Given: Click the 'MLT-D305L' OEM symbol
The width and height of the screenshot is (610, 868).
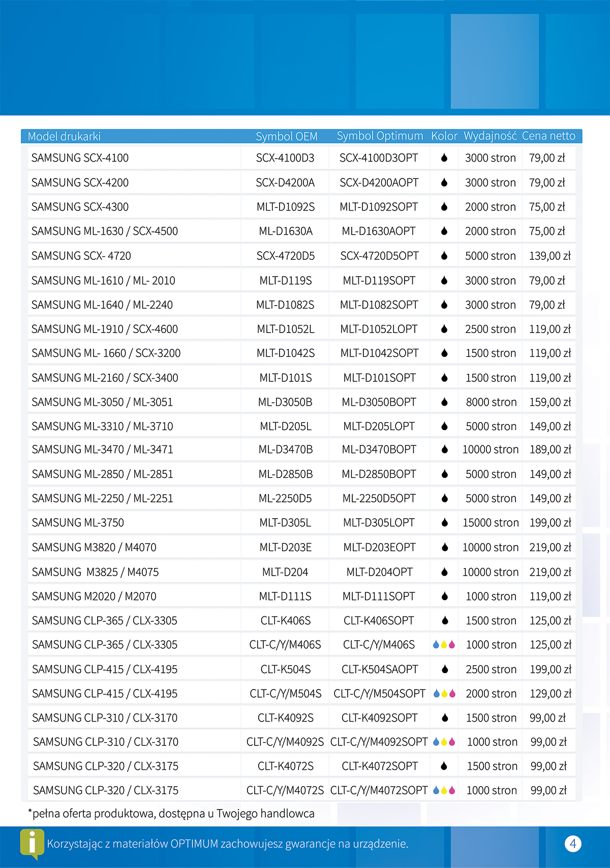Looking at the screenshot, I should point(285,522).
